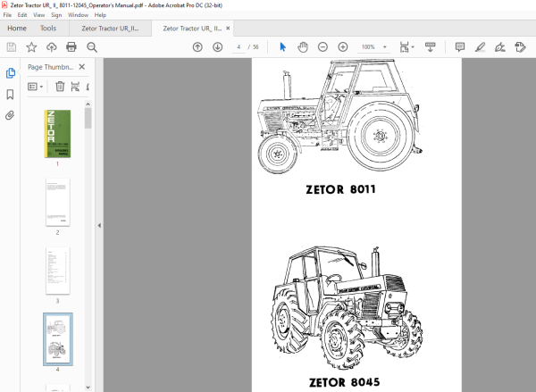This screenshot has width=536, height=392.
Task: Click the upload to cloud icon
Action: [52, 46]
